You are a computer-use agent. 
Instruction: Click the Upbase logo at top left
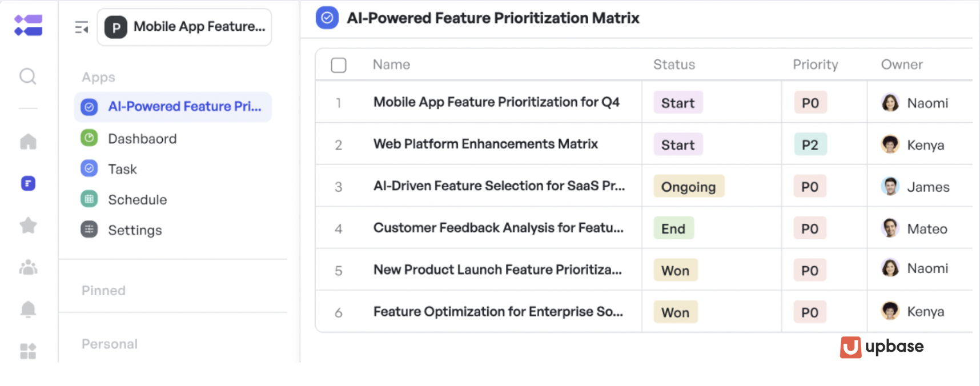(28, 26)
